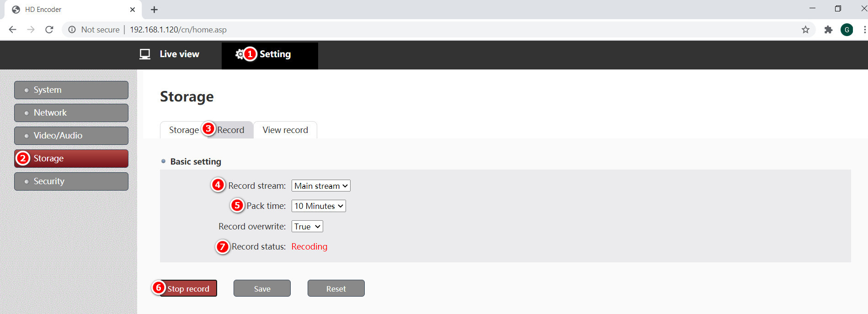Click the Record stream label
868x314 pixels.
tap(257, 186)
